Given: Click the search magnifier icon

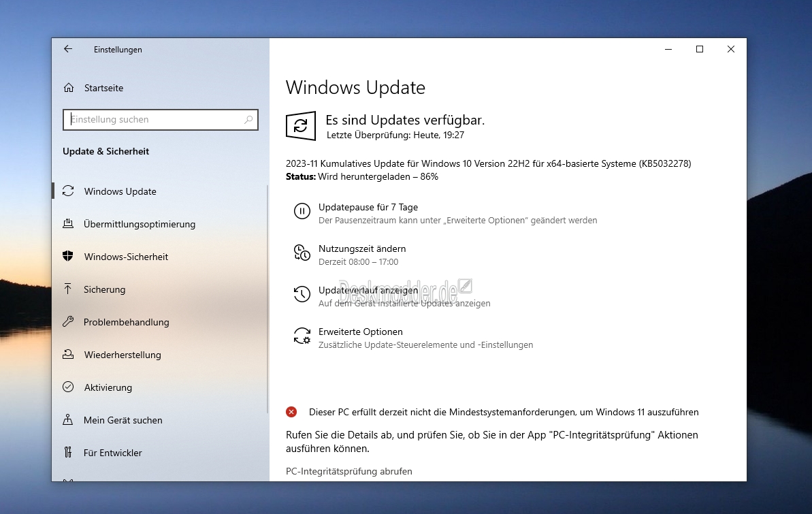Looking at the screenshot, I should [248, 120].
